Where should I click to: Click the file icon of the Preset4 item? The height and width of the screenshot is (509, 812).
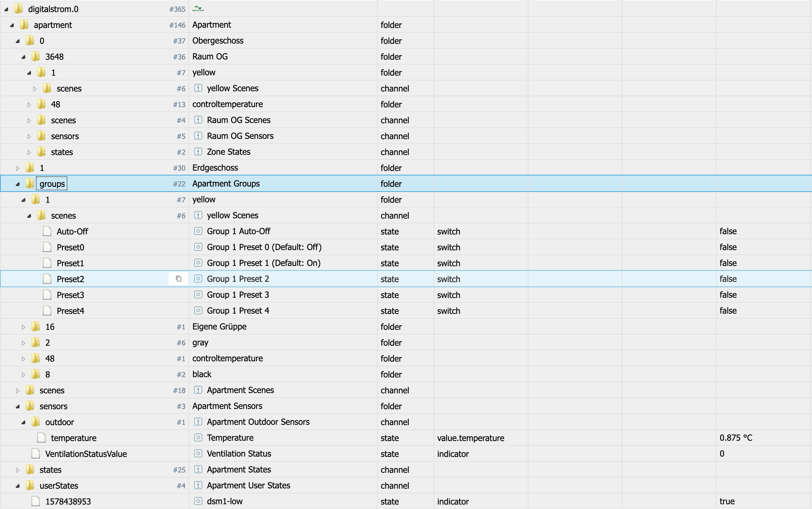[47, 311]
